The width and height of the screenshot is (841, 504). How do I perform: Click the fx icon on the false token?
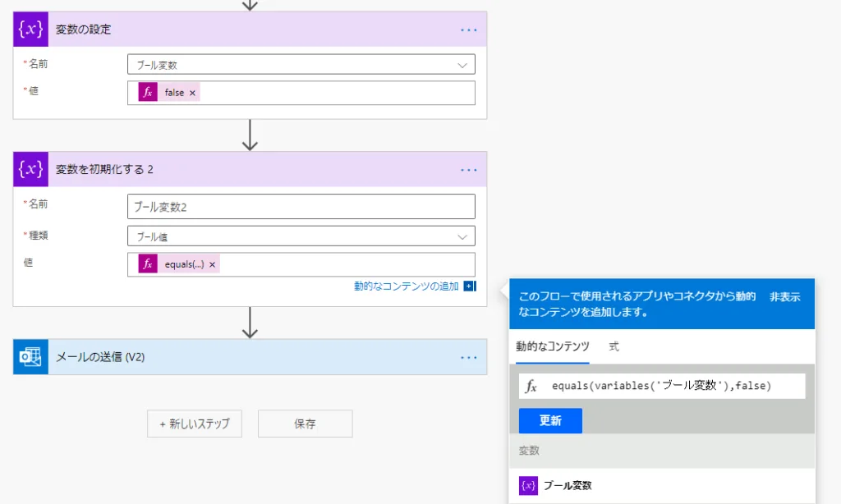(147, 91)
